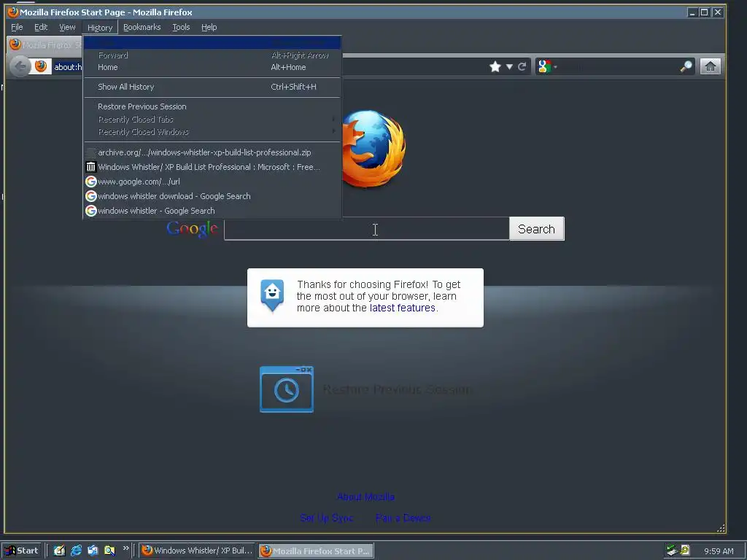Viewport: 747px width, 560px height.
Task: Click Restore Previous Session text on page
Action: (397, 389)
